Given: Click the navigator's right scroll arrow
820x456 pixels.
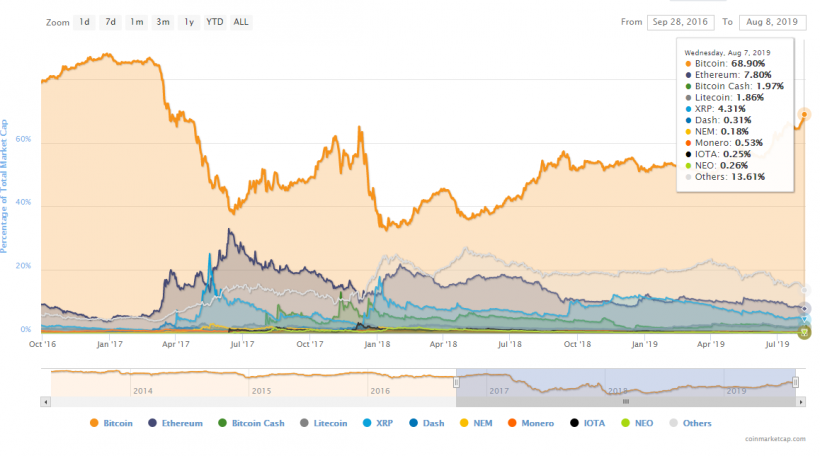Looking at the screenshot, I should (801, 402).
